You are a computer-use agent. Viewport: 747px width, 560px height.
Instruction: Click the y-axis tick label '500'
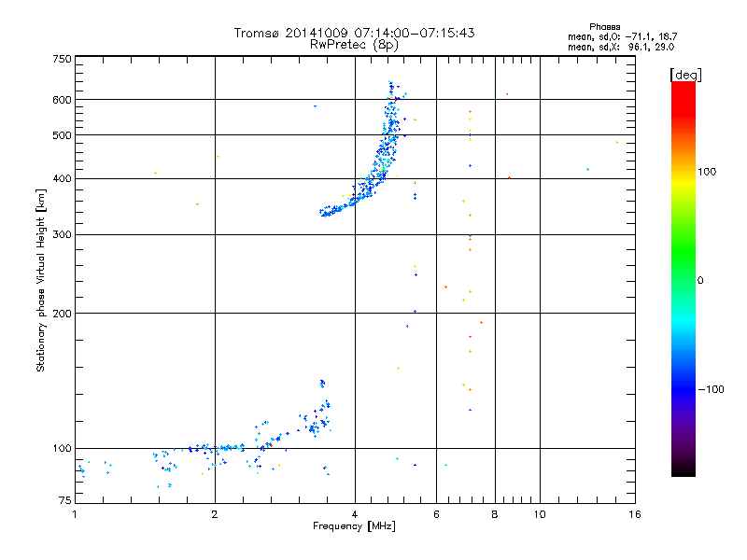pyautogui.click(x=62, y=135)
